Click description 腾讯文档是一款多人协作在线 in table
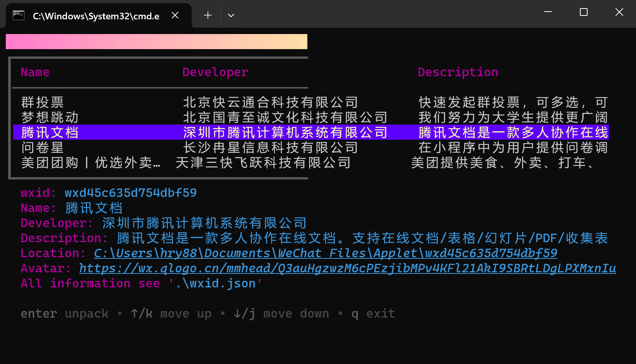Screen dimensions: 636x364 click(513, 133)
